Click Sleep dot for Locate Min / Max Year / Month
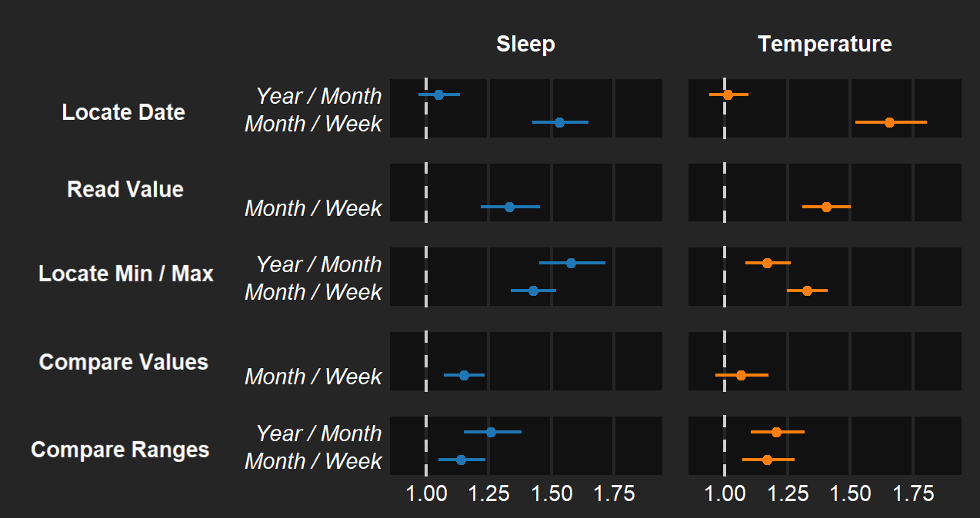 point(571,263)
